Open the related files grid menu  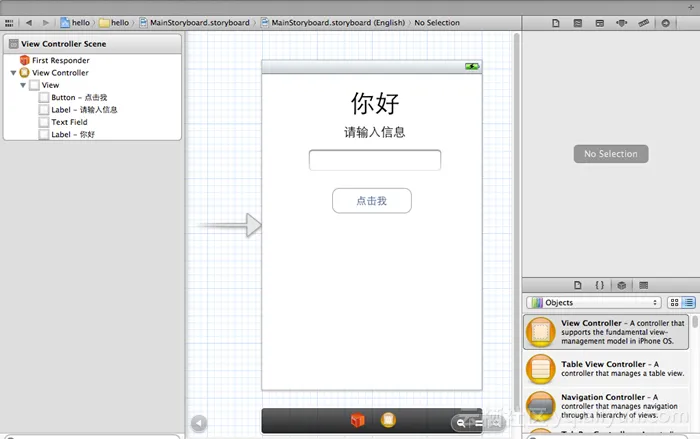[x=9, y=23]
